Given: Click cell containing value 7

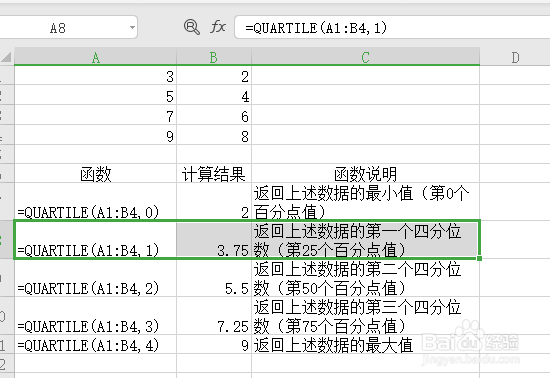Looking at the screenshot, I should tap(95, 115).
